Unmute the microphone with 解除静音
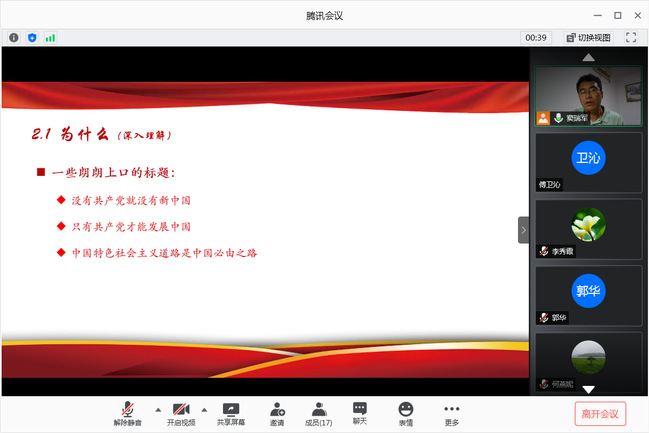This screenshot has height=433, width=649. coord(128,413)
